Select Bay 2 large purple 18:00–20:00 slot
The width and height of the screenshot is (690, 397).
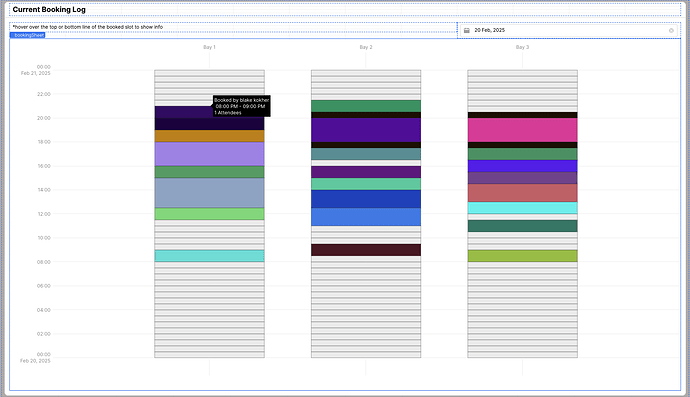(366, 130)
